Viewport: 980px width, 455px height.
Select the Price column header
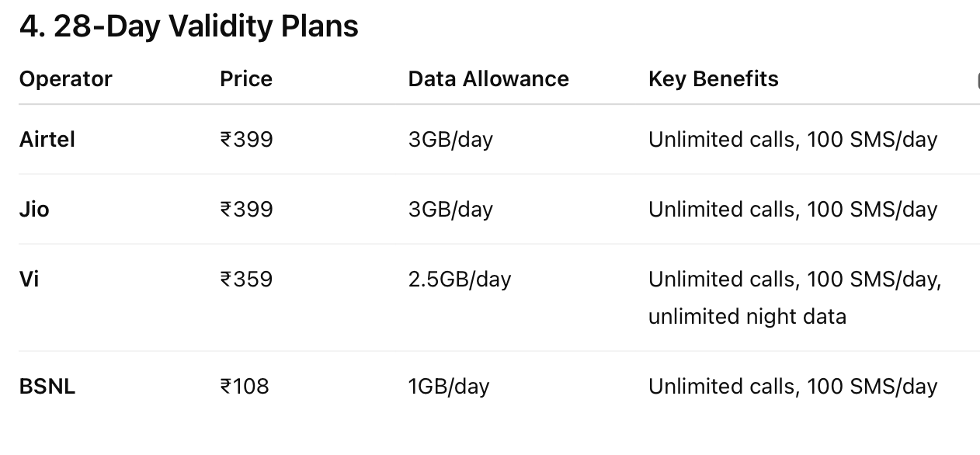point(246,79)
